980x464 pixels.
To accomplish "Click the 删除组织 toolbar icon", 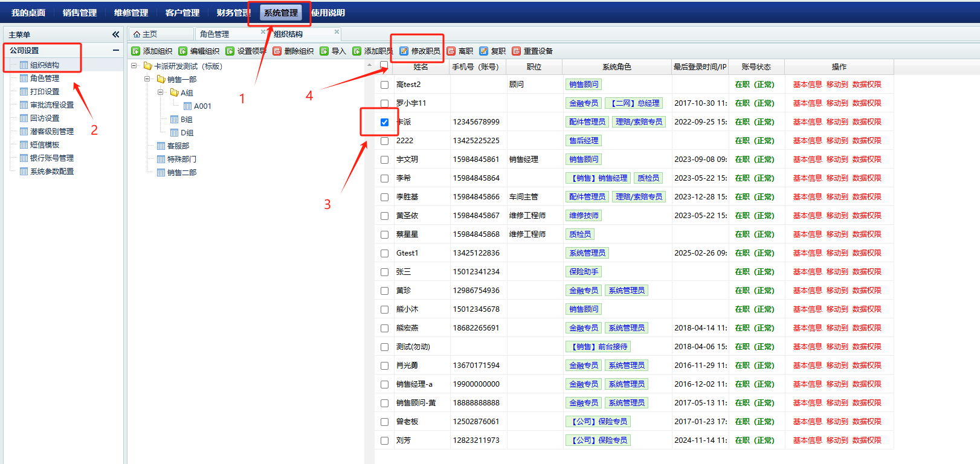I will click(x=277, y=51).
